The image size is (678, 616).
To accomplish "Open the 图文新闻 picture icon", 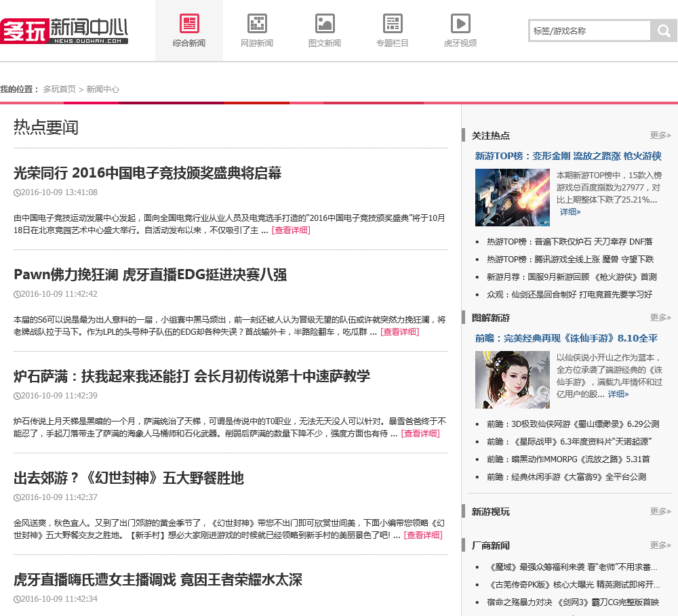I will pyautogui.click(x=325, y=23).
